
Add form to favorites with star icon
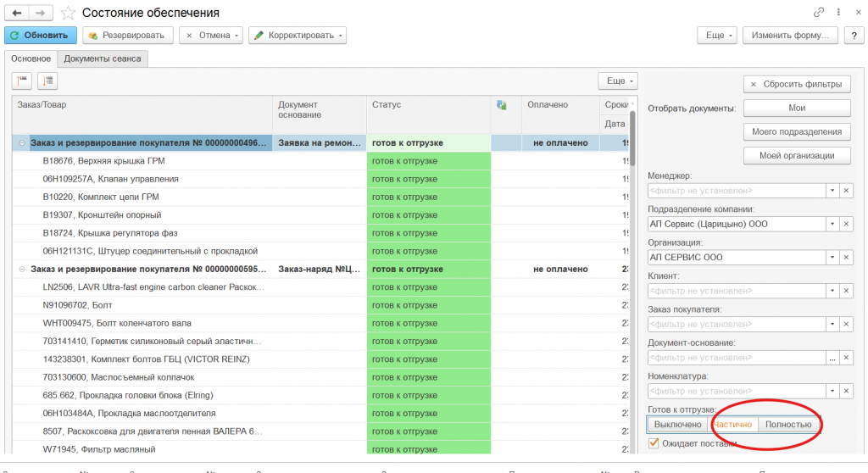(68, 13)
